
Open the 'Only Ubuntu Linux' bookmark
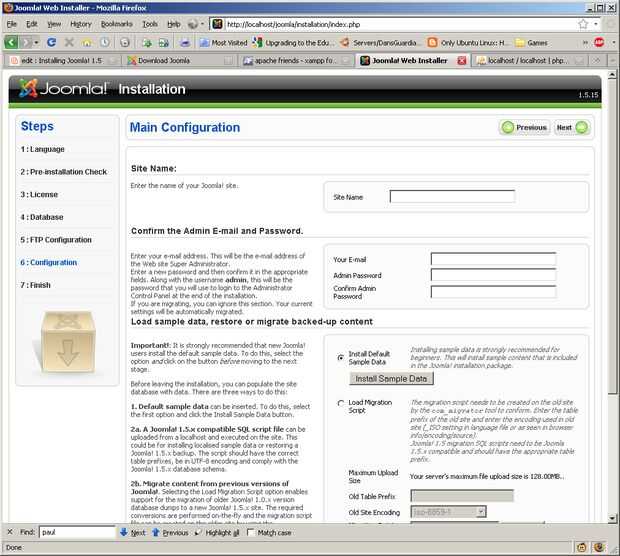point(467,43)
